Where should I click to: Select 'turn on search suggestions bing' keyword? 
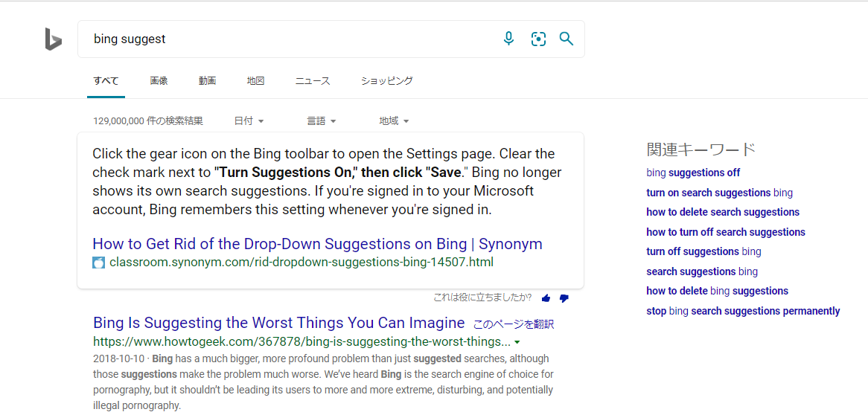tap(720, 193)
